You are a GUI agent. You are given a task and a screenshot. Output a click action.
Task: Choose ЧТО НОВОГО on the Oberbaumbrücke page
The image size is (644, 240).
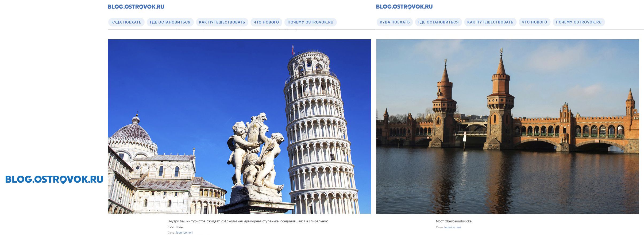534,22
